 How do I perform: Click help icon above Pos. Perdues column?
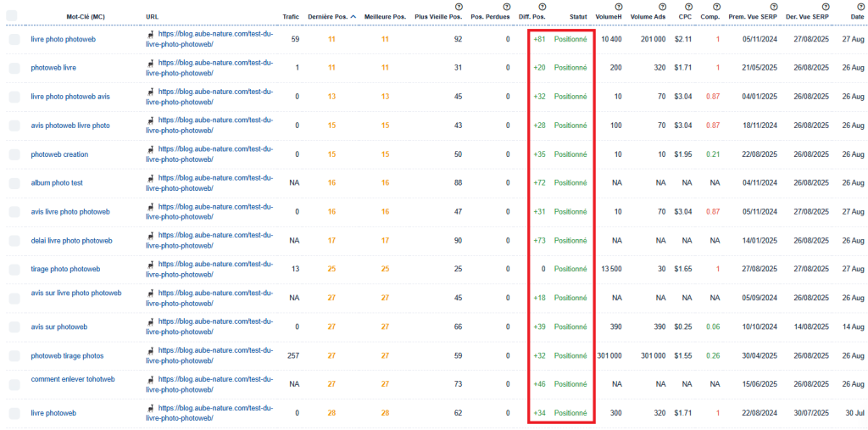[x=508, y=7]
